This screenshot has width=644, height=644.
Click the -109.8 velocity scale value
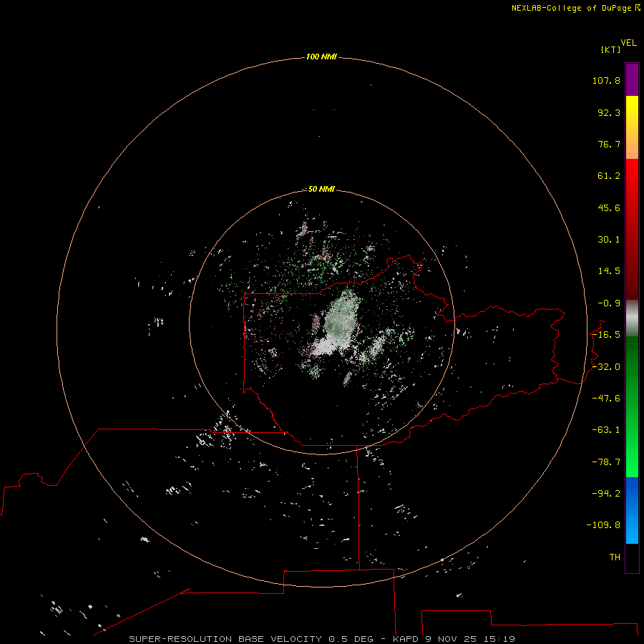(x=603, y=525)
